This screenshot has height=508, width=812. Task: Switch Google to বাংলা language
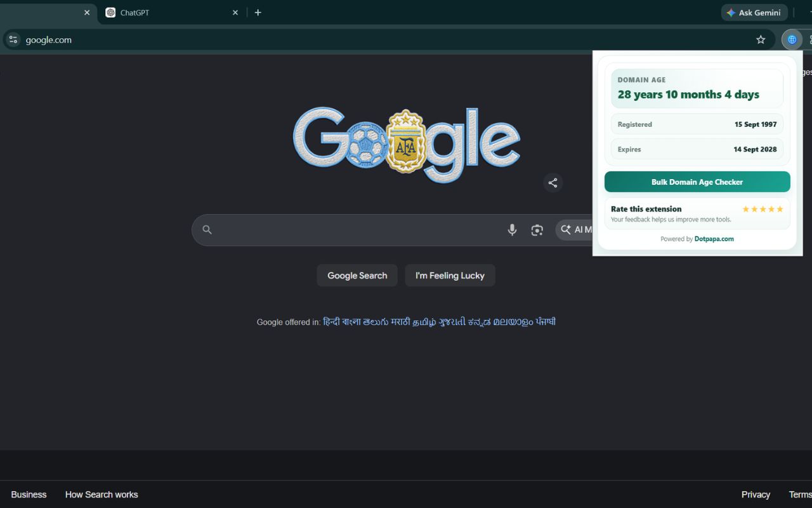[x=351, y=322]
